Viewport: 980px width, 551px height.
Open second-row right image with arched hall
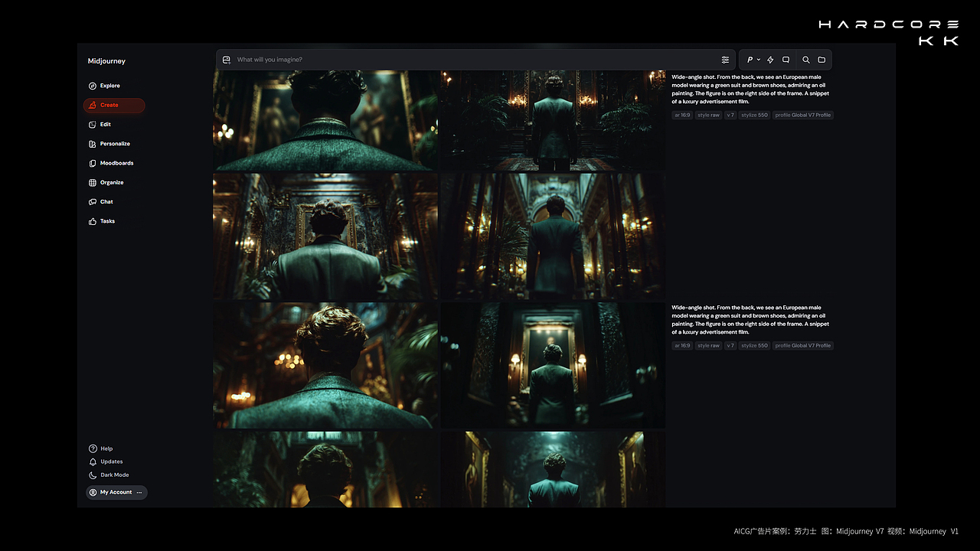coord(552,236)
